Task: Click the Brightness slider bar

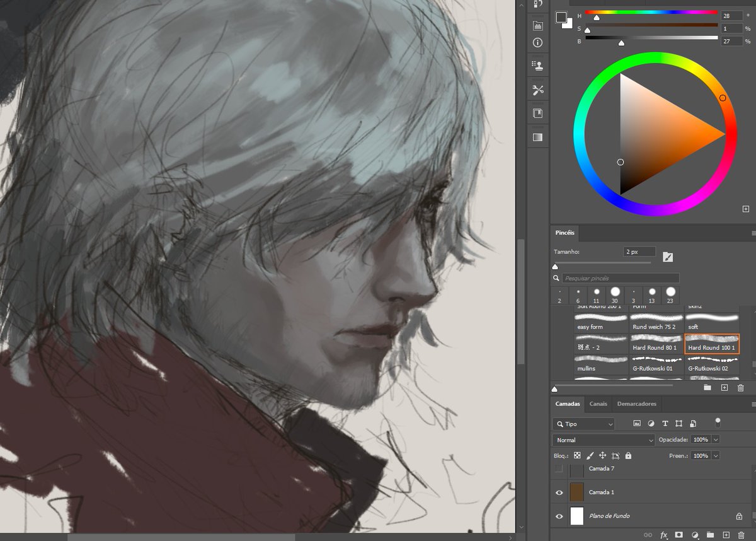Action: [x=651, y=38]
